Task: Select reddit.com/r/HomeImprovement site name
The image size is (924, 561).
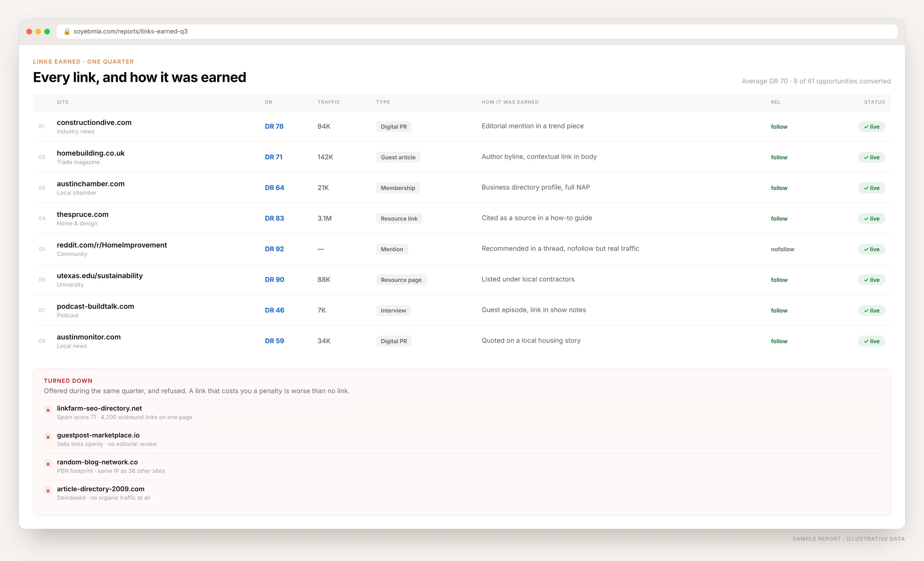Action: tap(112, 245)
